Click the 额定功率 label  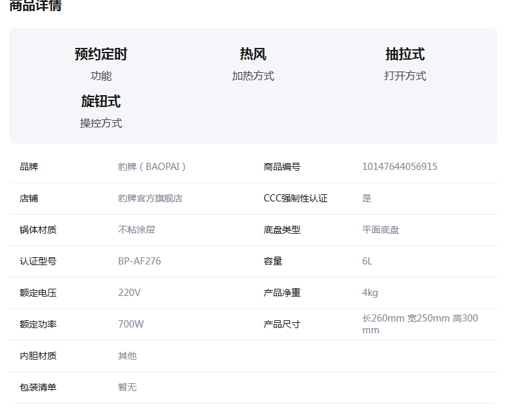coord(38,324)
